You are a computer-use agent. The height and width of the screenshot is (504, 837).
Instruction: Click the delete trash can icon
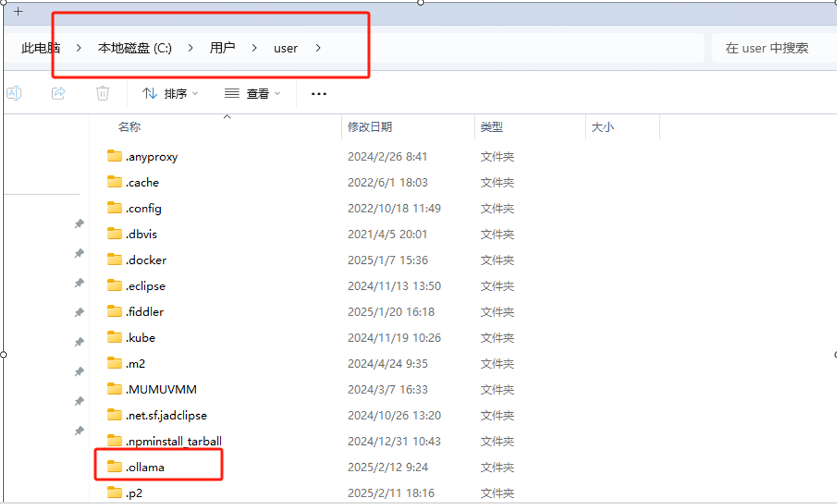point(102,93)
